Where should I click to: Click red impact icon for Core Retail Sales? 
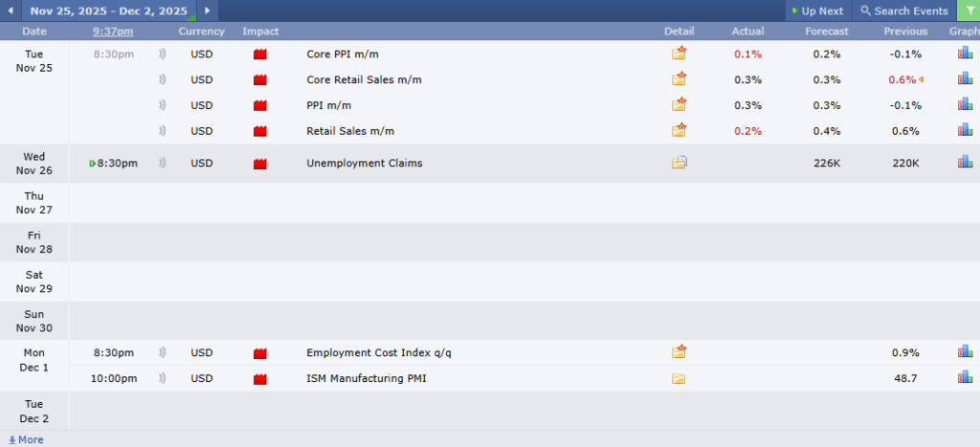(x=259, y=79)
